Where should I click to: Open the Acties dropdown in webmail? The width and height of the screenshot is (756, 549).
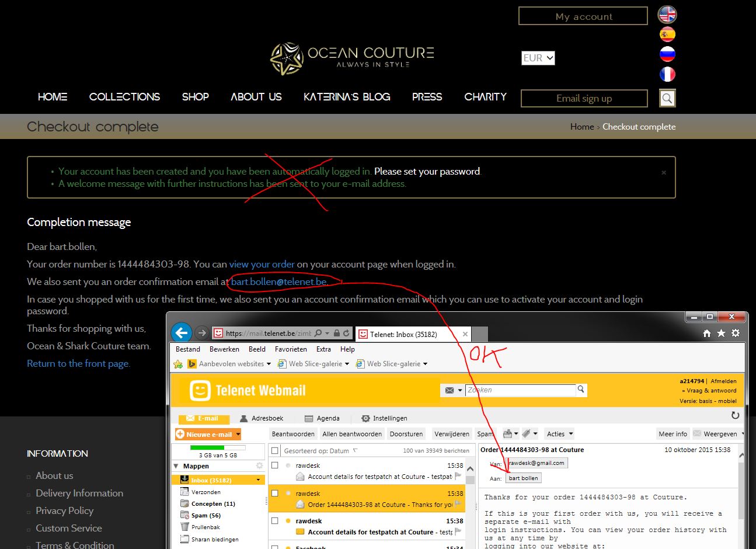(x=559, y=433)
